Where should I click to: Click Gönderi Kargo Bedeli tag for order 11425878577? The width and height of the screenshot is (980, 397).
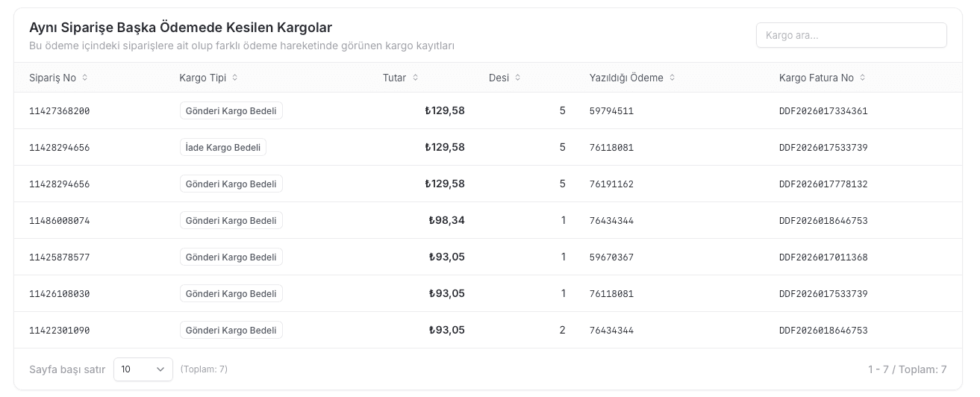[231, 257]
